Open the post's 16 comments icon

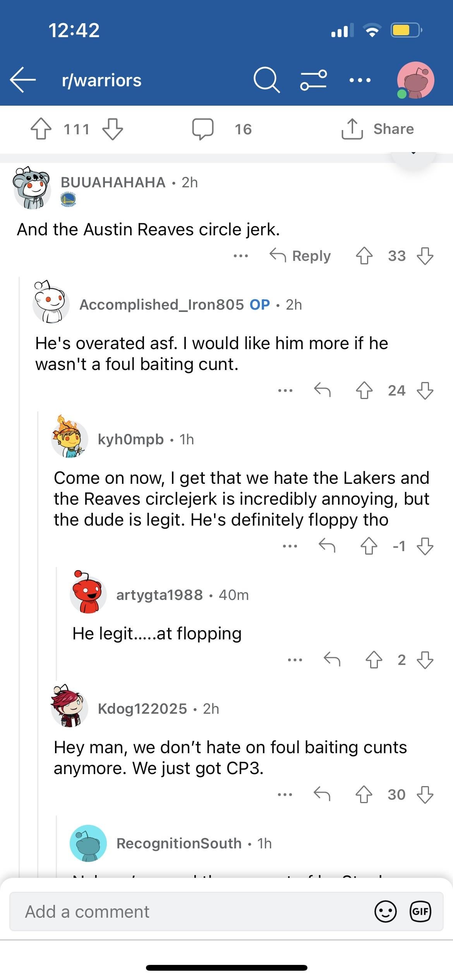point(203,129)
